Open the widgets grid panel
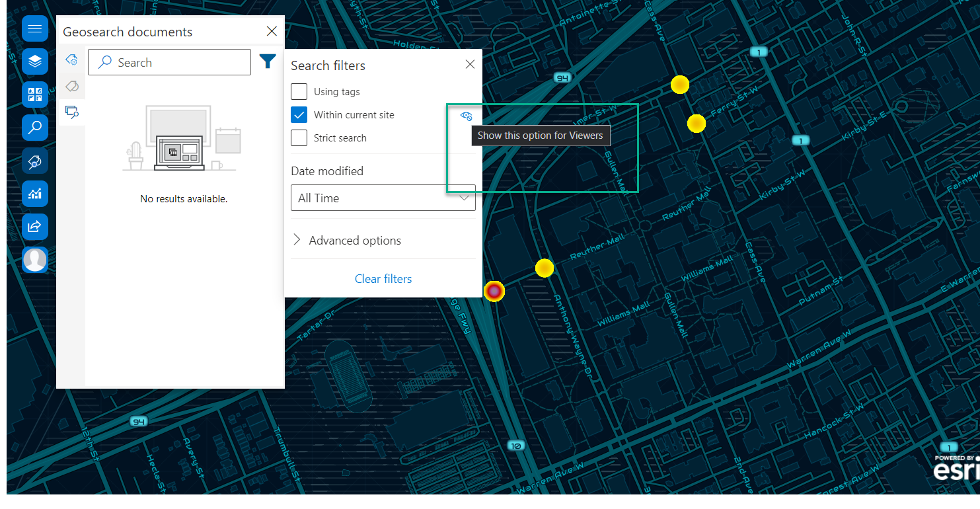 [x=35, y=95]
